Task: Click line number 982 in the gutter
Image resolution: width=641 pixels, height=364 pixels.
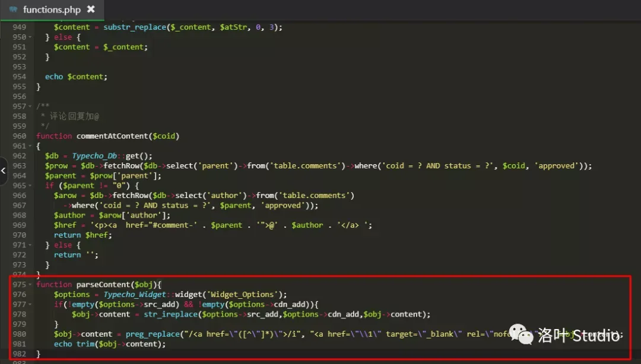Action: [19, 354]
